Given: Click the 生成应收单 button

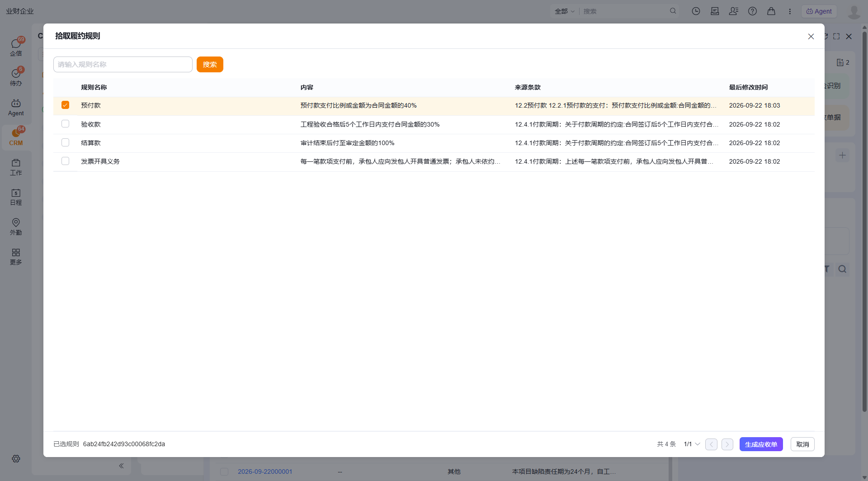Looking at the screenshot, I should [x=761, y=444].
